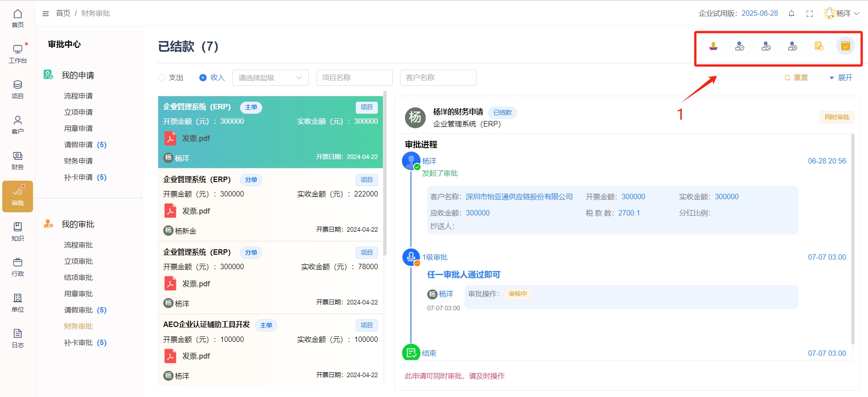
Task: Open 立项申请 in sidebar menu
Action: click(78, 112)
